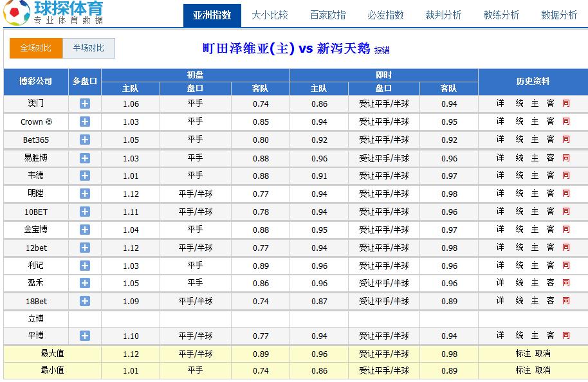Image resolution: width=588 pixels, height=382 pixels.
Task: Switch to 大小比较 tab
Action: [x=270, y=15]
